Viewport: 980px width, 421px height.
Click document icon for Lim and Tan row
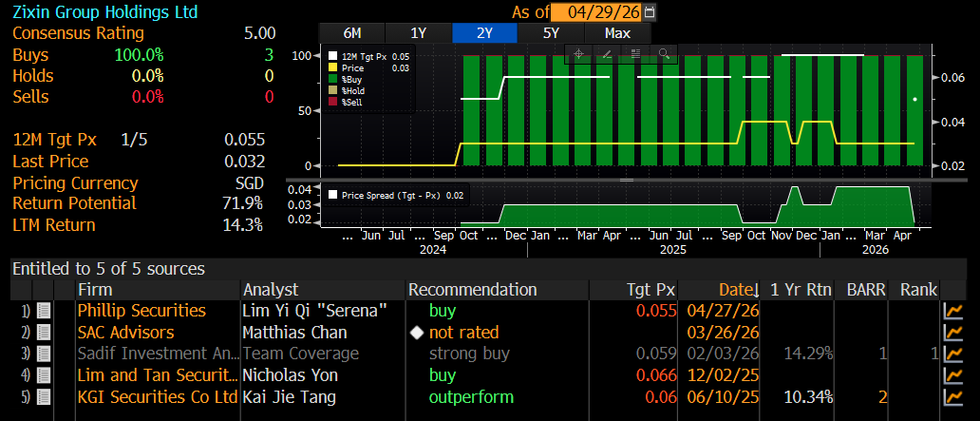[x=44, y=375]
